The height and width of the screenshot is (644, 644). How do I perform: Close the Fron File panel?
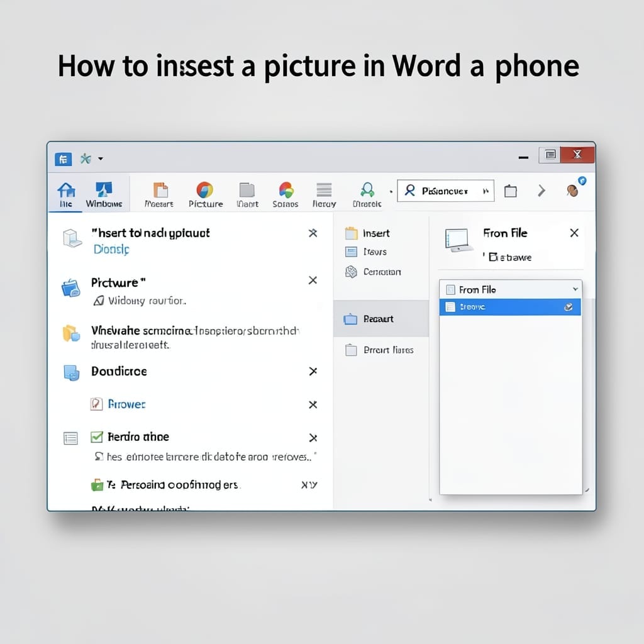[x=574, y=233]
